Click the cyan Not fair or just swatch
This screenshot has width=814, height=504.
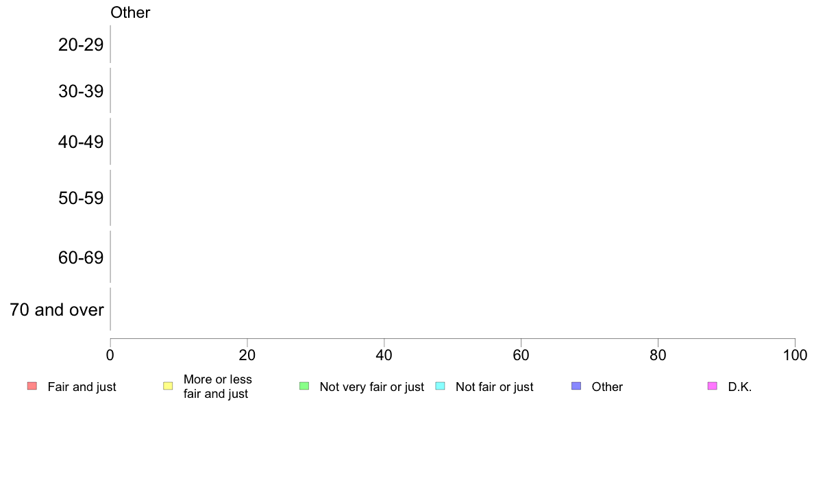[x=440, y=386]
